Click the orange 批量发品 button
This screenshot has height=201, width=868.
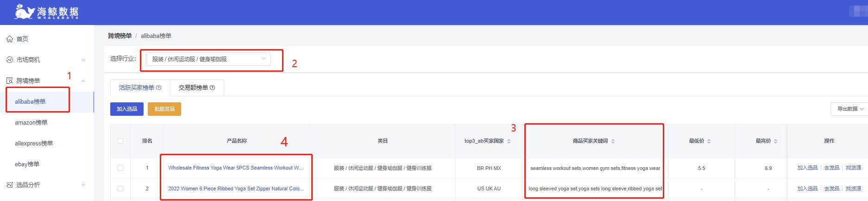coord(164,109)
